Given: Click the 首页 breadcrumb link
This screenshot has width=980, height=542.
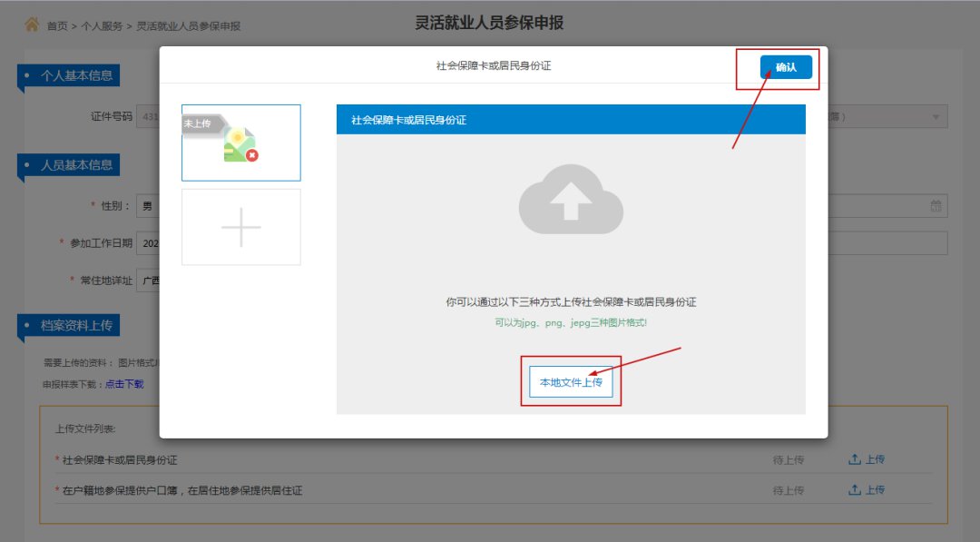Looking at the screenshot, I should (x=57, y=26).
